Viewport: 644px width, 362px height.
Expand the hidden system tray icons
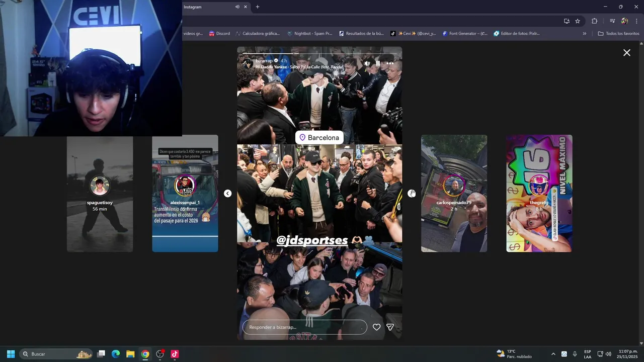click(553, 354)
